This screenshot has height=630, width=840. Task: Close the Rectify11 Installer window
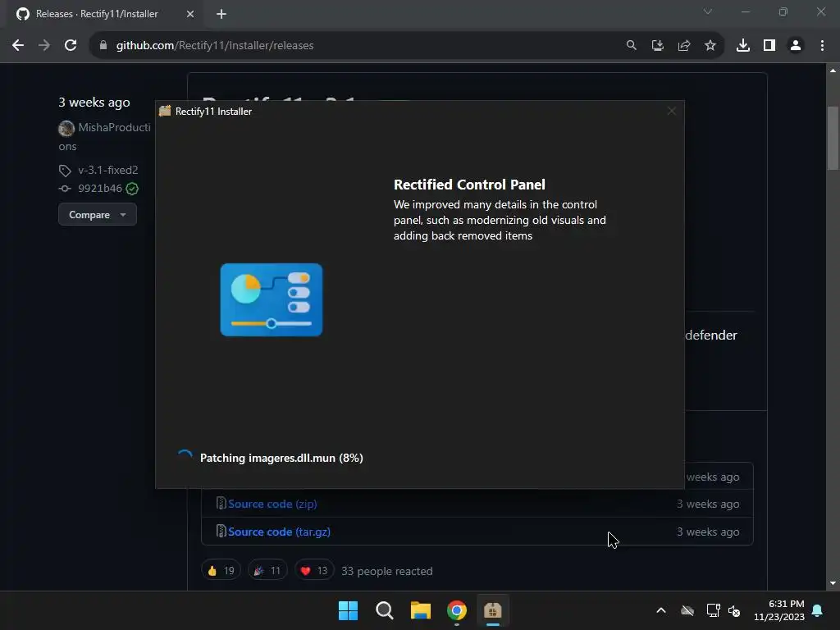coord(671,111)
